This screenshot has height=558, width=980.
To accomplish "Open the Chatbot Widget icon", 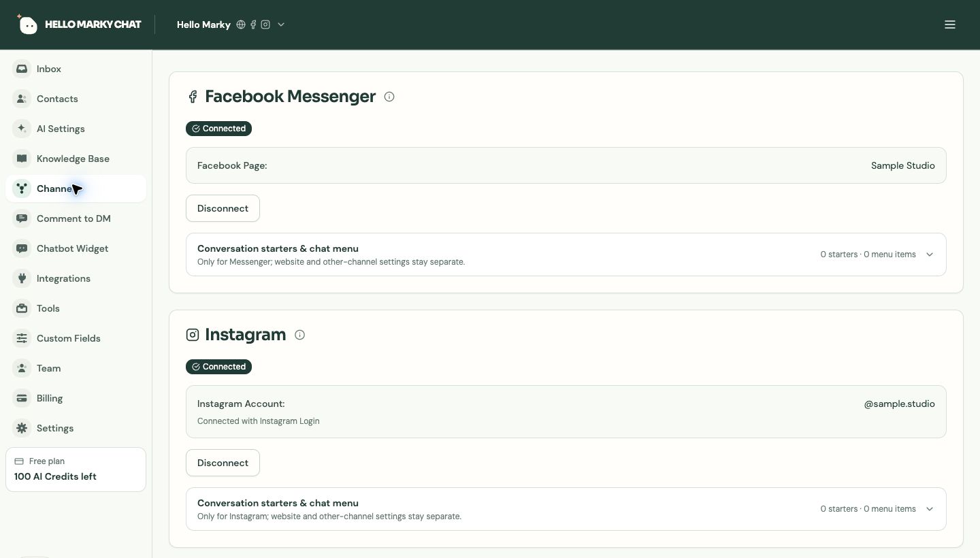I will 22,248.
